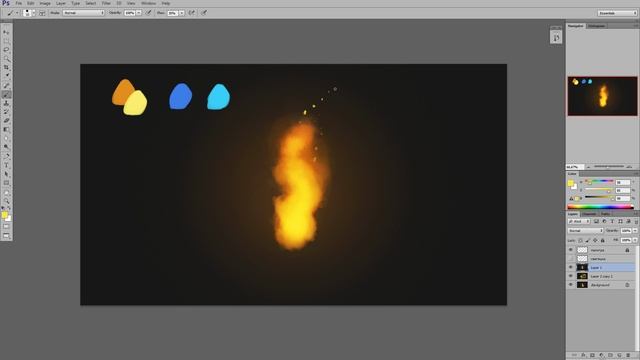Screen dimensions: 640x360
Task: Hide Layer 1 using its eye icon
Action: coord(571,267)
